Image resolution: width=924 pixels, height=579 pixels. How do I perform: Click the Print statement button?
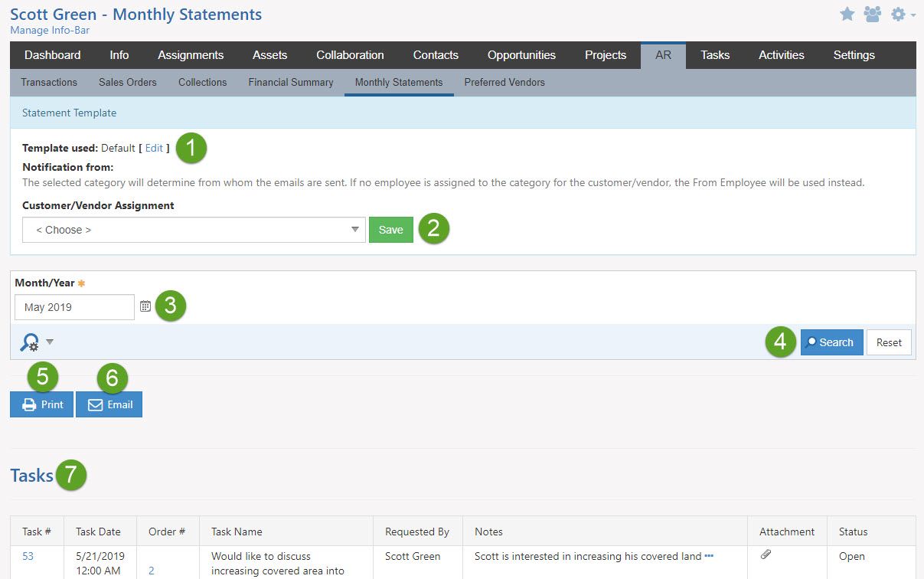coord(41,404)
